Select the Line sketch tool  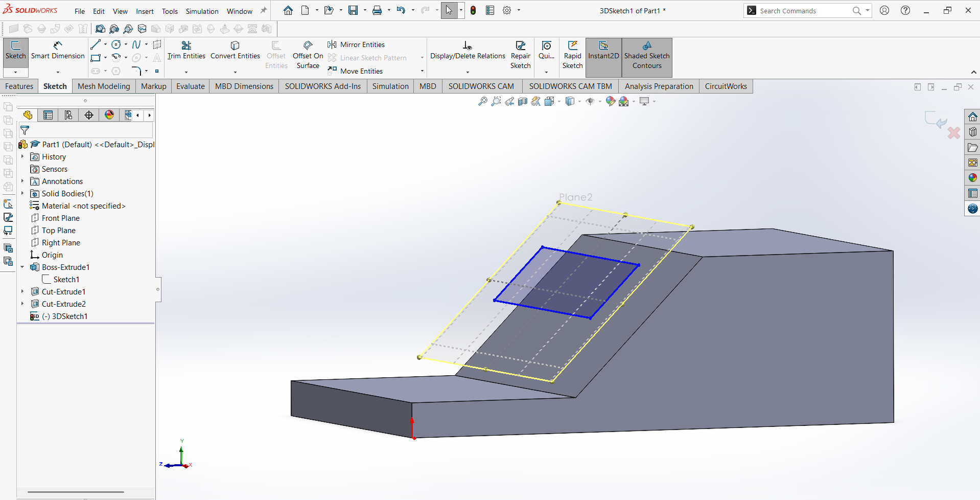point(95,44)
